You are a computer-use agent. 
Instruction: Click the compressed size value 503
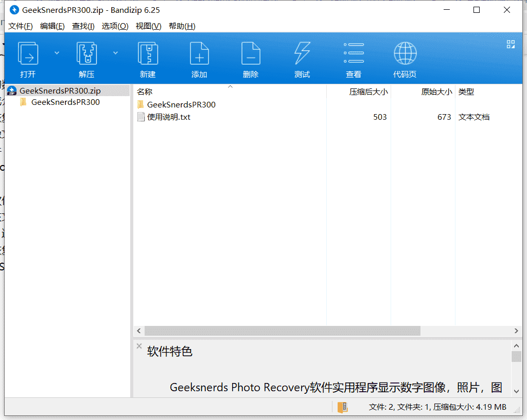click(x=380, y=117)
